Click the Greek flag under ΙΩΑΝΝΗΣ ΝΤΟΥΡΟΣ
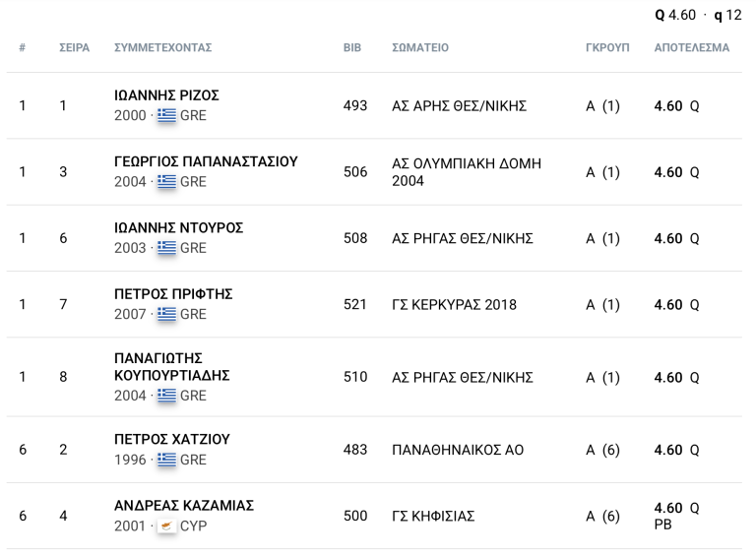This screenshot has height=557, width=756. click(167, 248)
